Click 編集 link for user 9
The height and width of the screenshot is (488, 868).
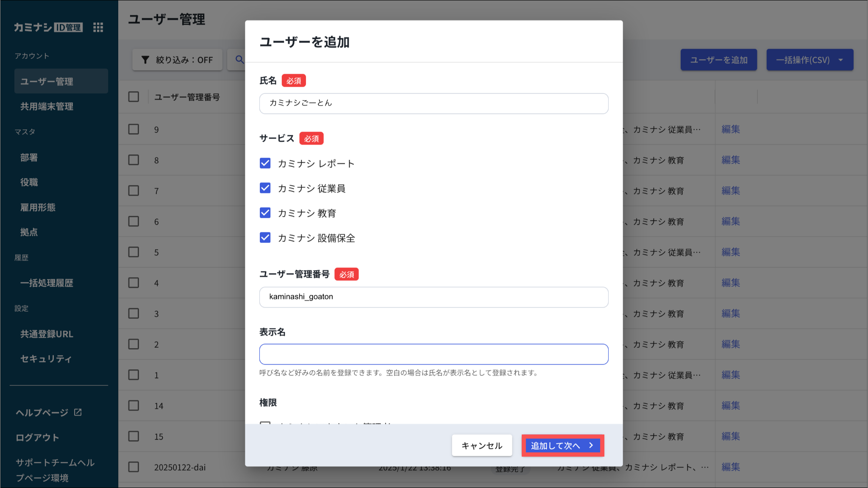coord(731,129)
